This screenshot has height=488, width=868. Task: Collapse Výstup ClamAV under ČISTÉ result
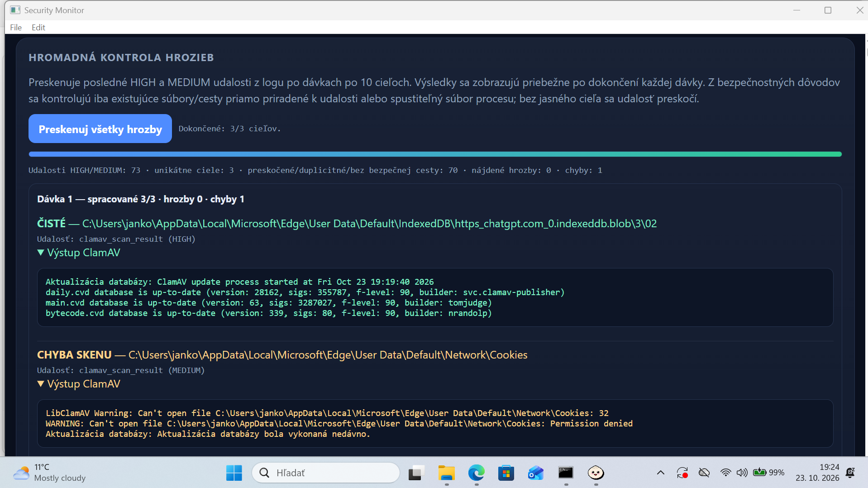point(79,253)
